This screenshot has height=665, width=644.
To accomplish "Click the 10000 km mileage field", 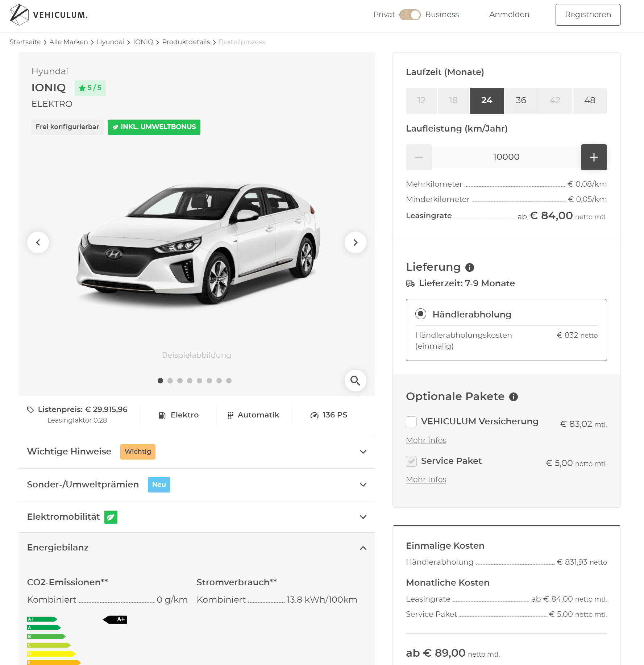I will coord(506,157).
